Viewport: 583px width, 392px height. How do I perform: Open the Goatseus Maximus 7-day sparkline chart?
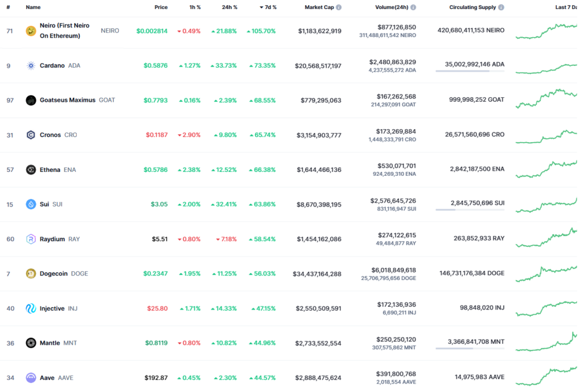[546, 98]
